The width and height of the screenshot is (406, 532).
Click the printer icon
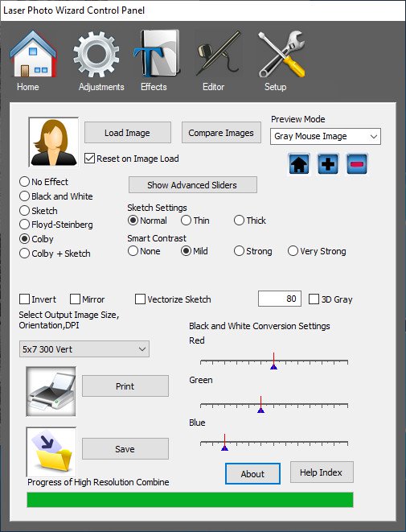coord(51,391)
